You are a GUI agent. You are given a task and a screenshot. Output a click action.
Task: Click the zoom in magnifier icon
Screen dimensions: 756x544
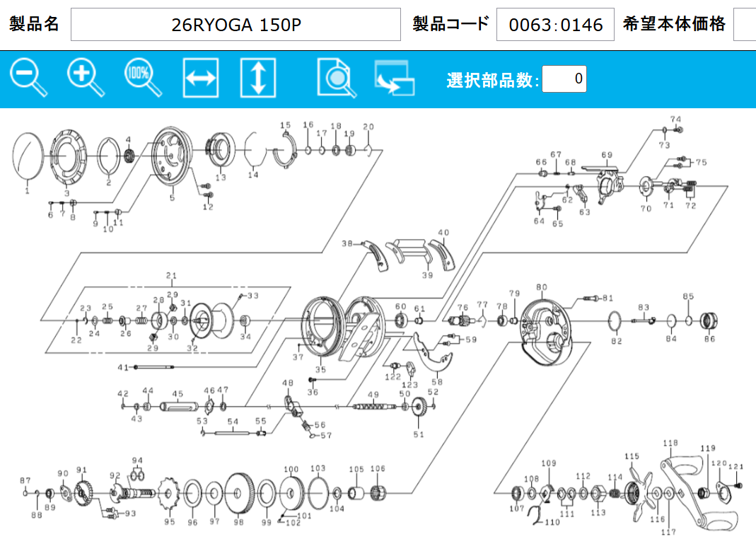tap(86, 78)
